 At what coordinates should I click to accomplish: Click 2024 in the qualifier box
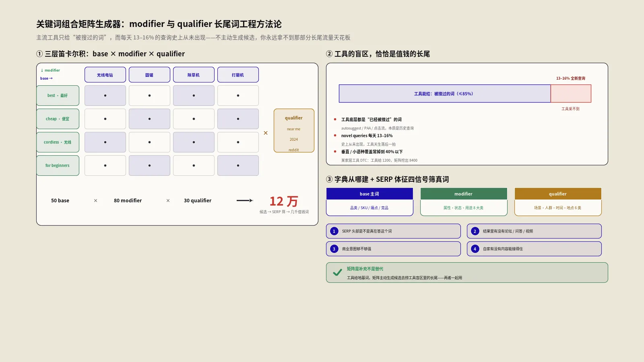294,140
